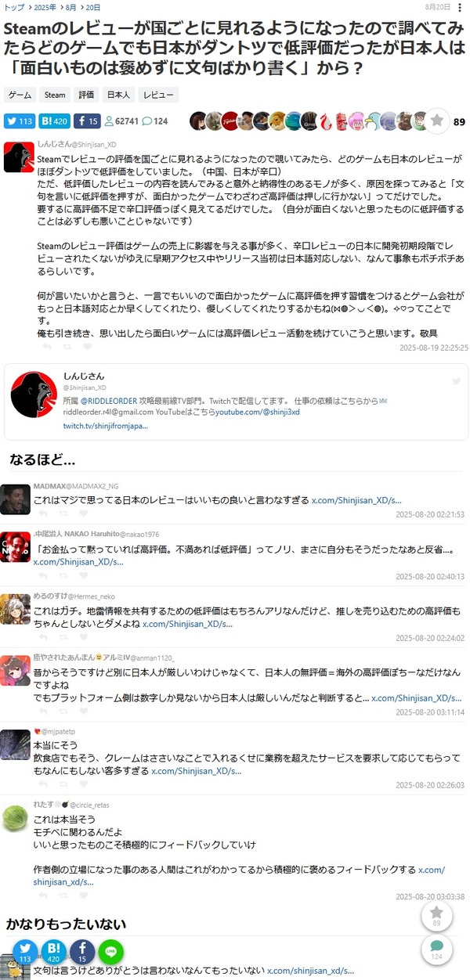Open the ゲーム tag

(20, 95)
